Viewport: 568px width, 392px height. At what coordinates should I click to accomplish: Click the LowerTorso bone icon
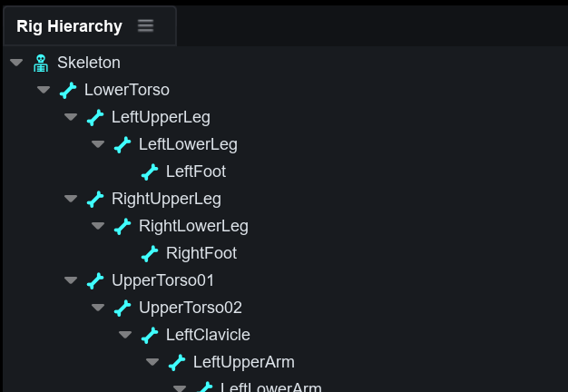pyautogui.click(x=68, y=90)
